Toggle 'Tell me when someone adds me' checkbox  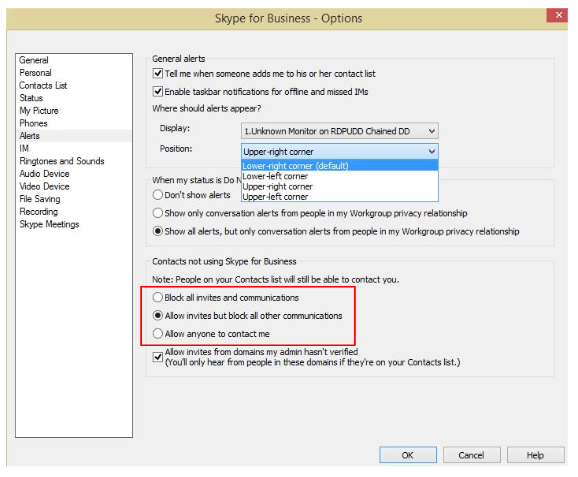pos(158,73)
